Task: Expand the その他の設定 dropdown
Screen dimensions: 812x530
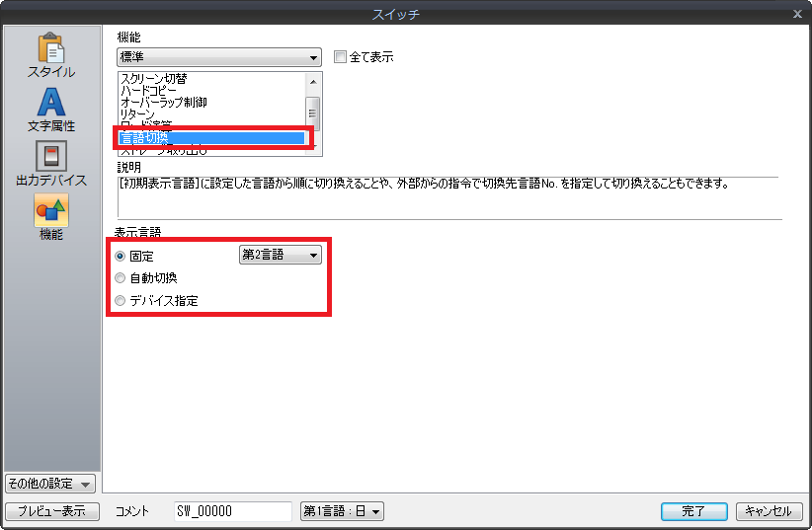Action: [49, 484]
